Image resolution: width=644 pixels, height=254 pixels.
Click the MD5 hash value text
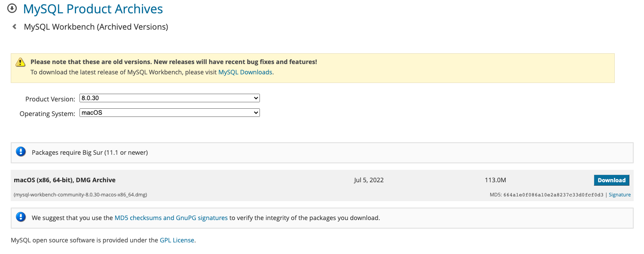pyautogui.click(x=553, y=195)
